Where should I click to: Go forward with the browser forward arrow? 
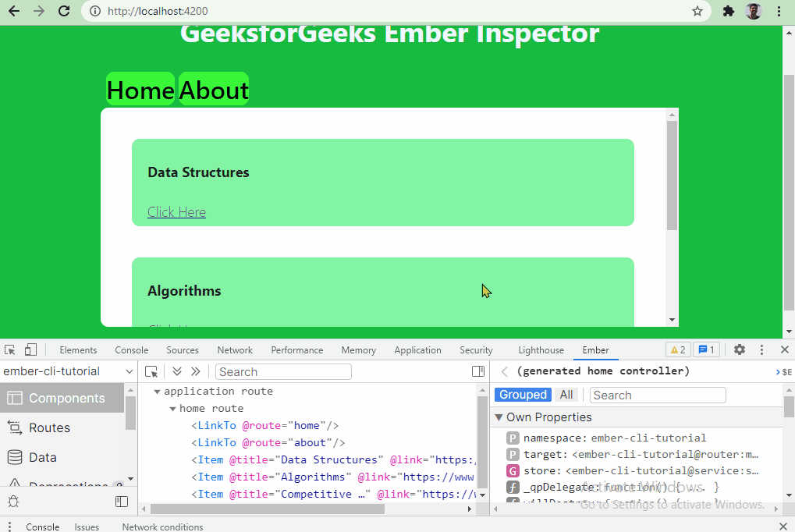coord(39,11)
